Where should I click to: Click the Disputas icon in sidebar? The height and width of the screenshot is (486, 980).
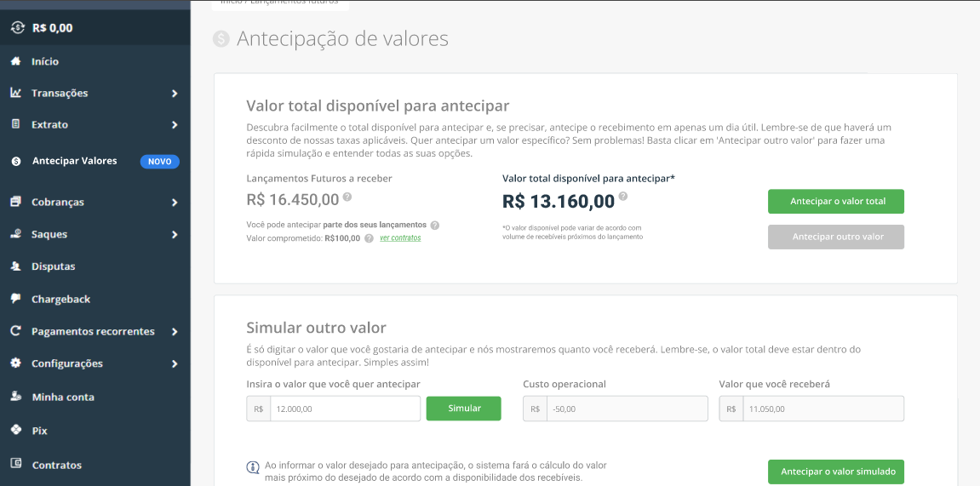(16, 266)
